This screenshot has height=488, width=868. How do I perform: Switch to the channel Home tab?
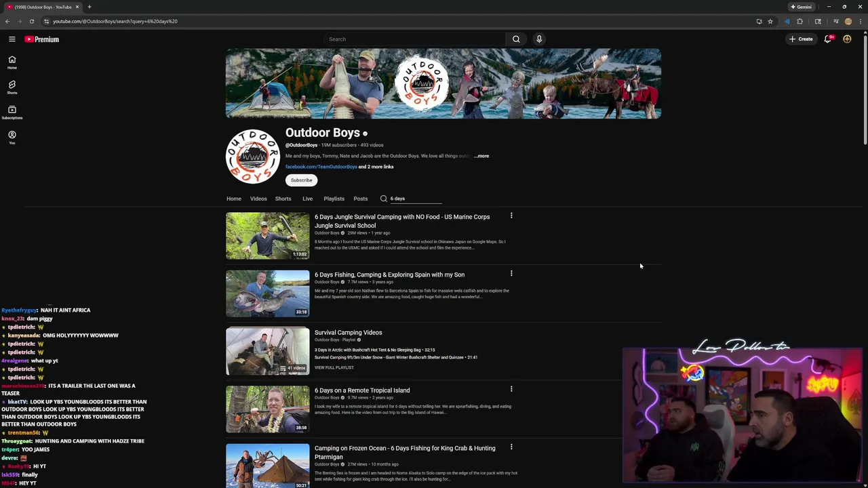click(234, 199)
